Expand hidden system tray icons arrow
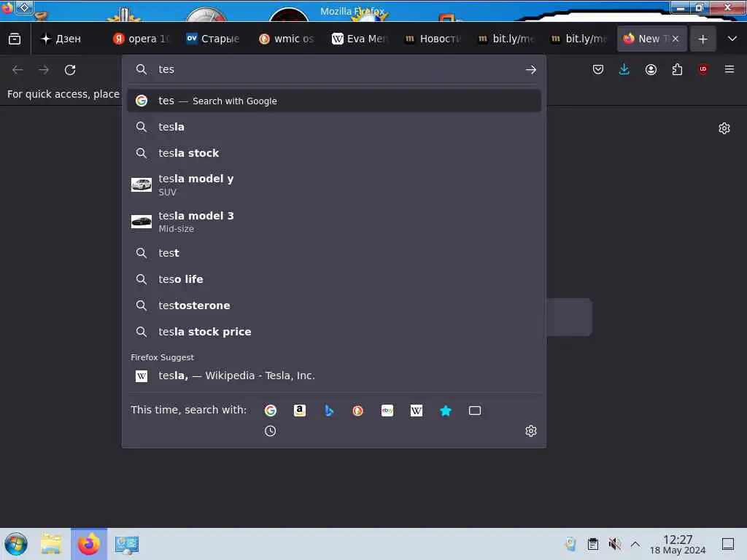Viewport: 747px width, 560px height. click(635, 544)
